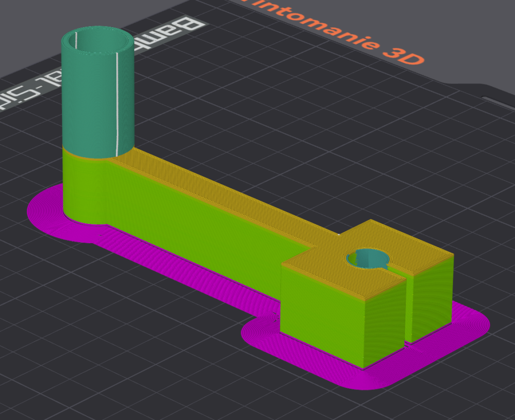Image resolution: width=515 pixels, height=420 pixels.
Task: Select the green base below the cylinder
Action: coord(83,186)
